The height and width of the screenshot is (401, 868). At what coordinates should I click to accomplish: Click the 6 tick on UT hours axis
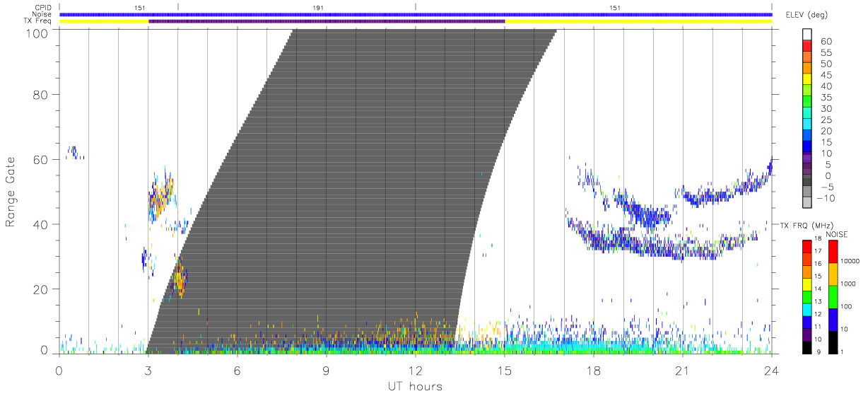(237, 370)
